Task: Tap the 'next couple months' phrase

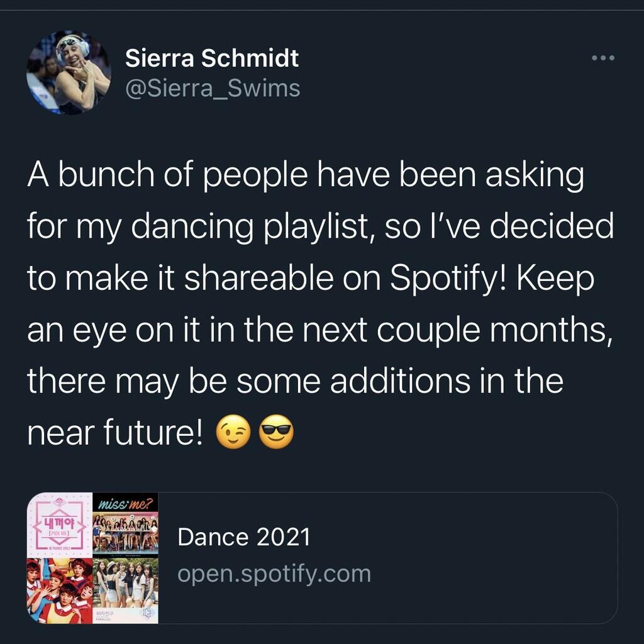Action: (454, 330)
